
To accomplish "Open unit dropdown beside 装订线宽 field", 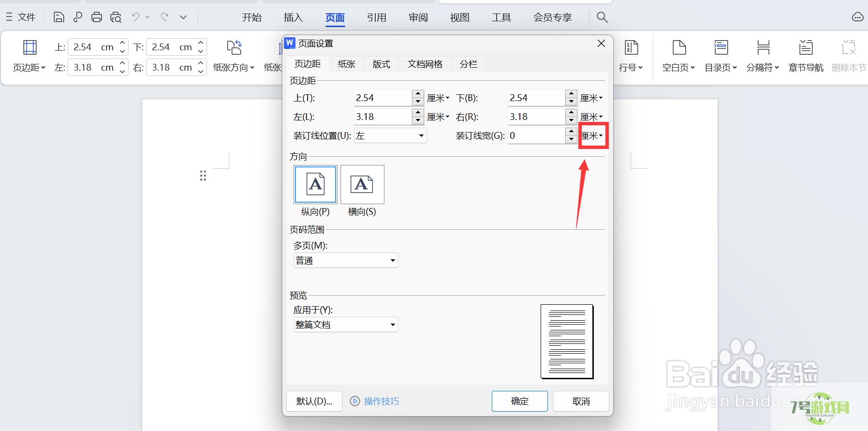I will point(593,135).
